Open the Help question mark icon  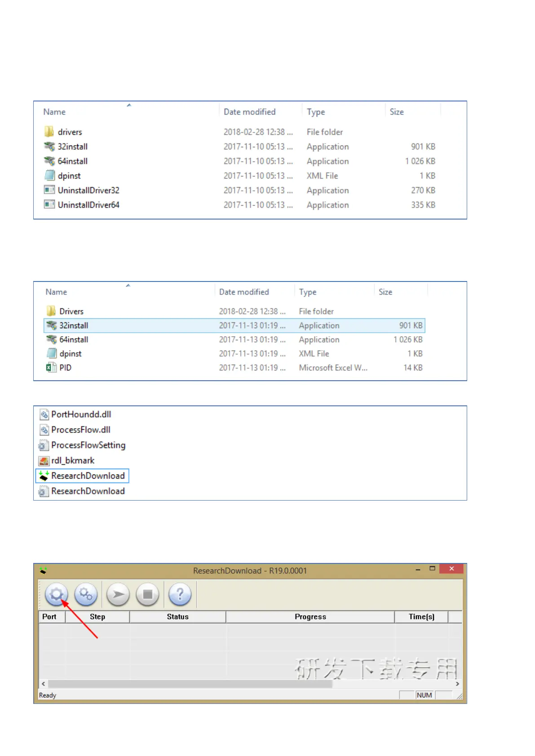click(180, 594)
